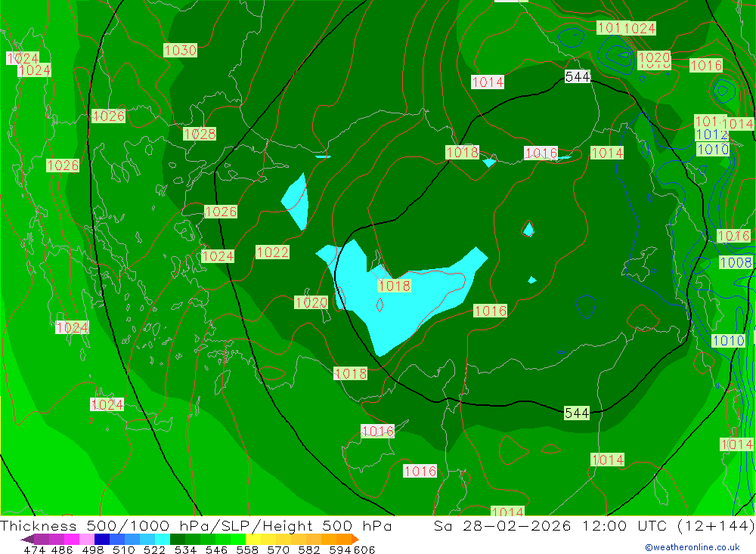Image resolution: width=756 pixels, height=554 pixels.
Task: Click the cyan legend swatch before 534
Action: click(163, 539)
